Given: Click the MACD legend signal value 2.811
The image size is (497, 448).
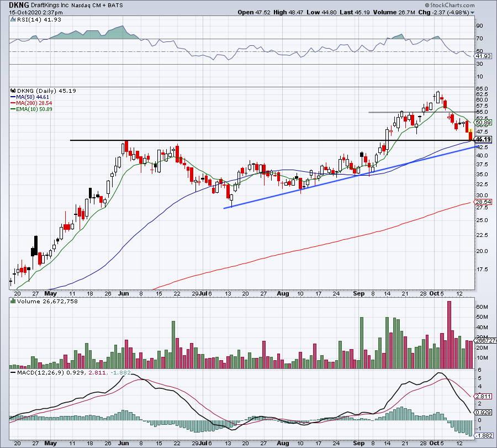Looking at the screenshot, I should tap(97, 372).
